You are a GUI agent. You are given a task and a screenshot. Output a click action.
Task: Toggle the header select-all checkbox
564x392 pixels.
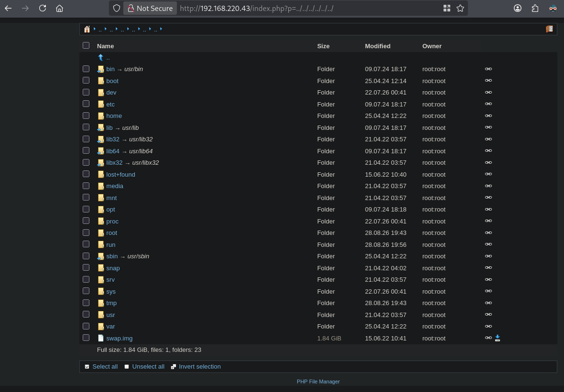86,45
